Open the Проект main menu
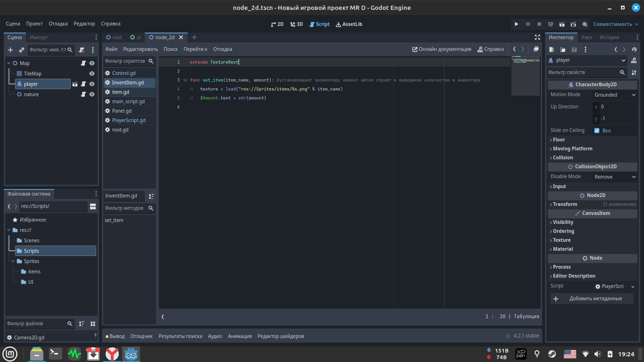644x362 pixels. click(x=34, y=24)
